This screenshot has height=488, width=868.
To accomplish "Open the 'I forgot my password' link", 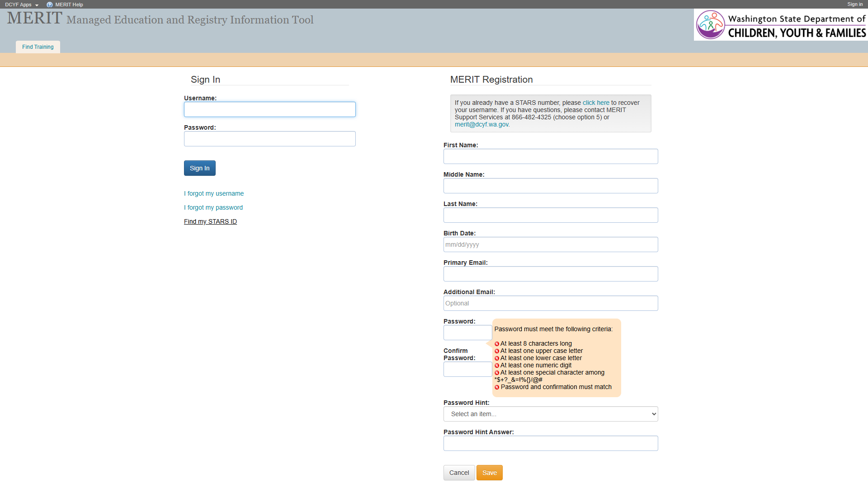I will tap(213, 207).
